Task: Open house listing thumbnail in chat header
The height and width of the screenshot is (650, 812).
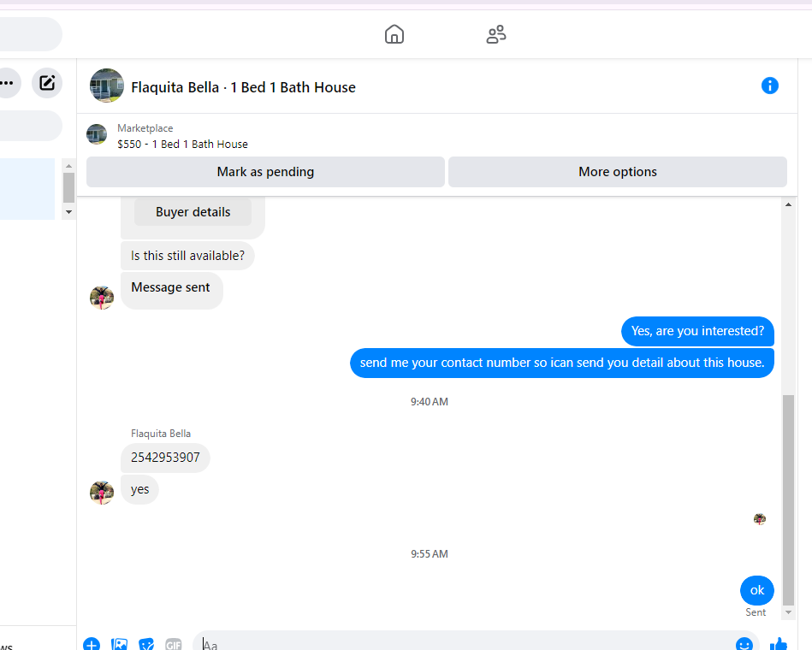Action: (x=107, y=86)
